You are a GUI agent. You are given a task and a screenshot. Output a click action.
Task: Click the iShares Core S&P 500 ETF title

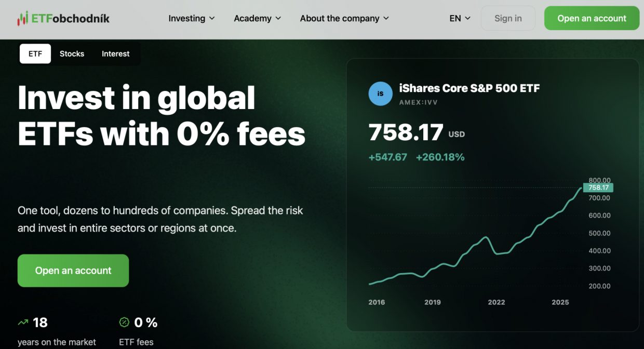coord(469,88)
